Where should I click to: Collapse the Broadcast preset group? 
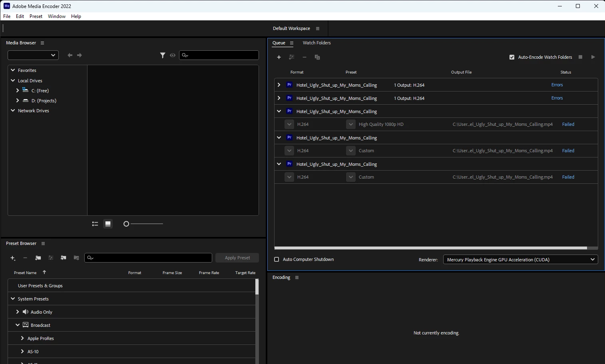click(18, 325)
